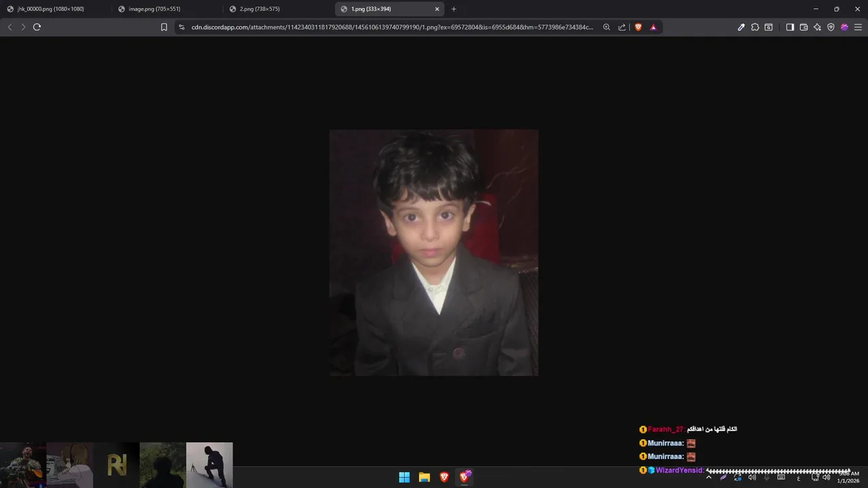Reload the current page
Viewport: 868px width, 488px height.
coord(37,27)
